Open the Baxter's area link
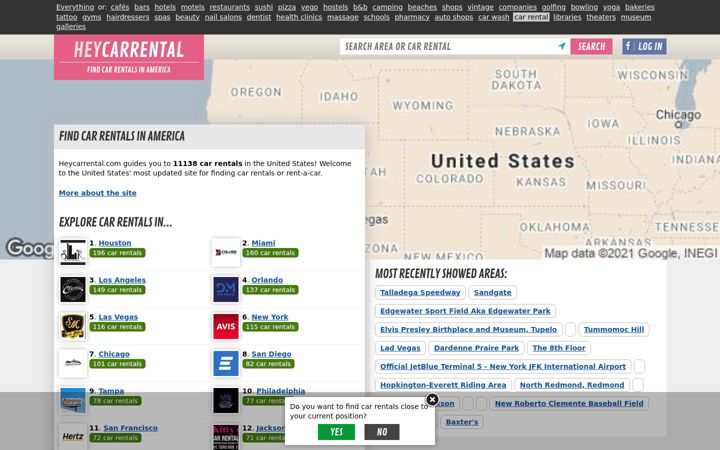 coord(461,422)
